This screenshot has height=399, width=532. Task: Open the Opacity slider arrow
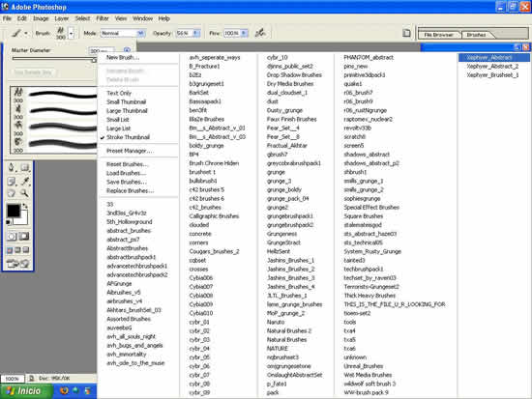coord(196,33)
